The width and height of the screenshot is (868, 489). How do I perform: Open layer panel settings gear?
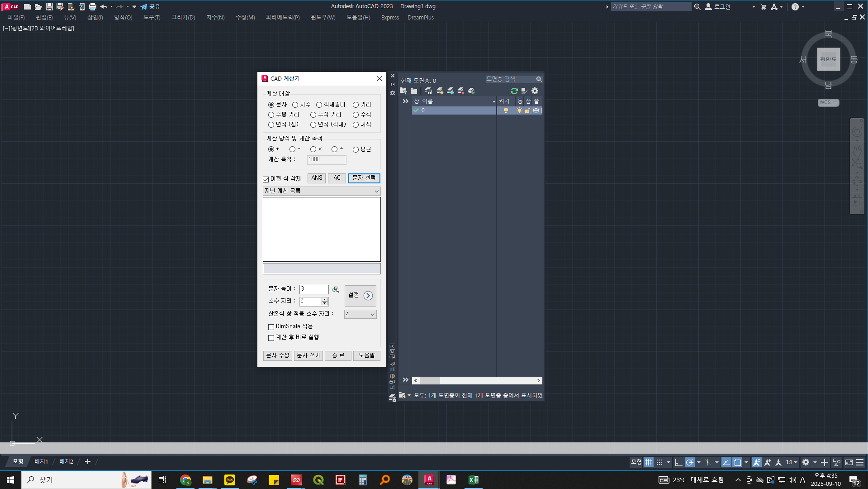(535, 91)
